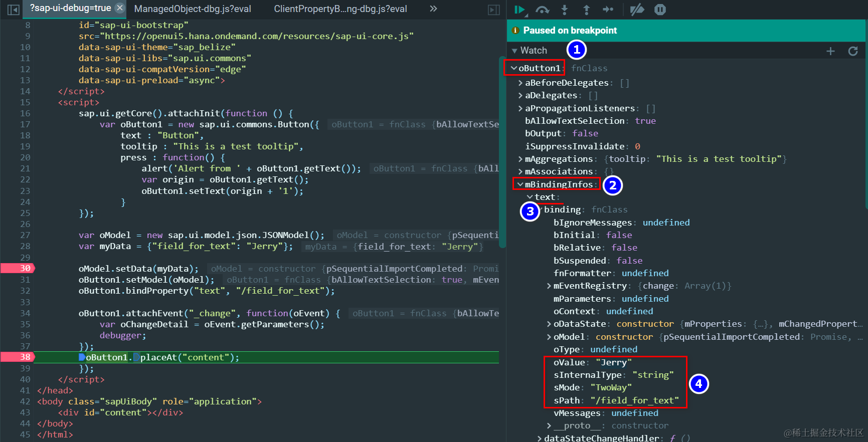This screenshot has height=442, width=868.
Task: Open ManagedObject-dbg.js?eval tab
Action: pos(193,9)
